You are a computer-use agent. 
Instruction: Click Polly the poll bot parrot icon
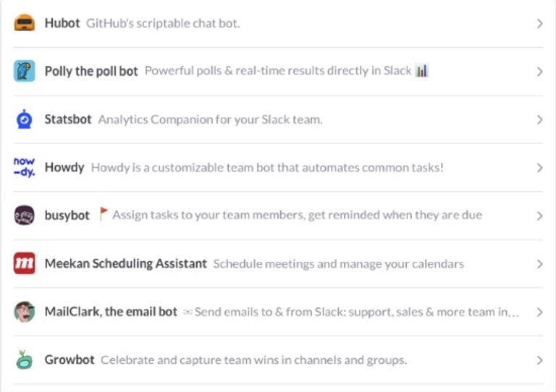click(25, 71)
